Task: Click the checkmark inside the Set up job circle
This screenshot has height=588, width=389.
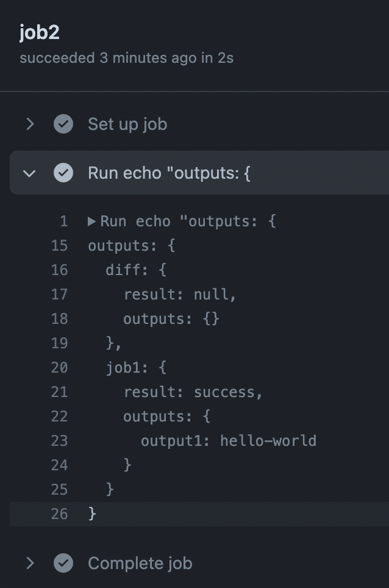Action: pos(63,124)
